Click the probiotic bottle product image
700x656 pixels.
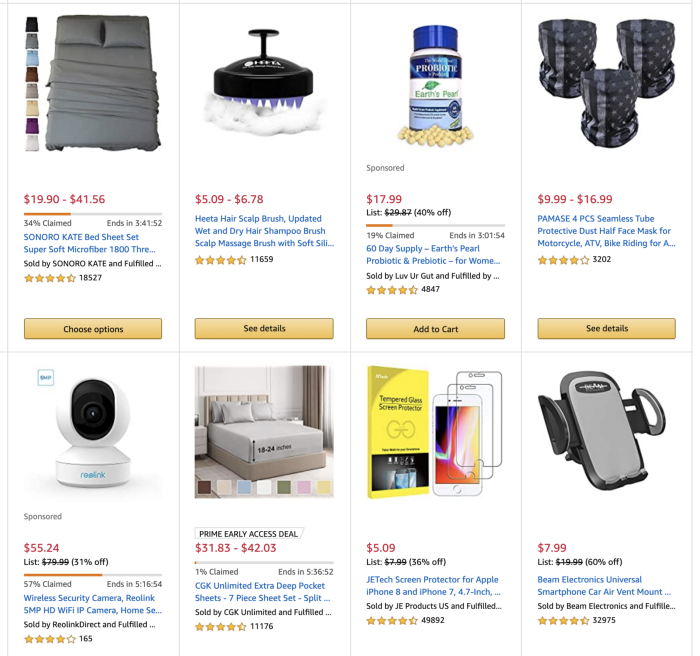[435, 86]
